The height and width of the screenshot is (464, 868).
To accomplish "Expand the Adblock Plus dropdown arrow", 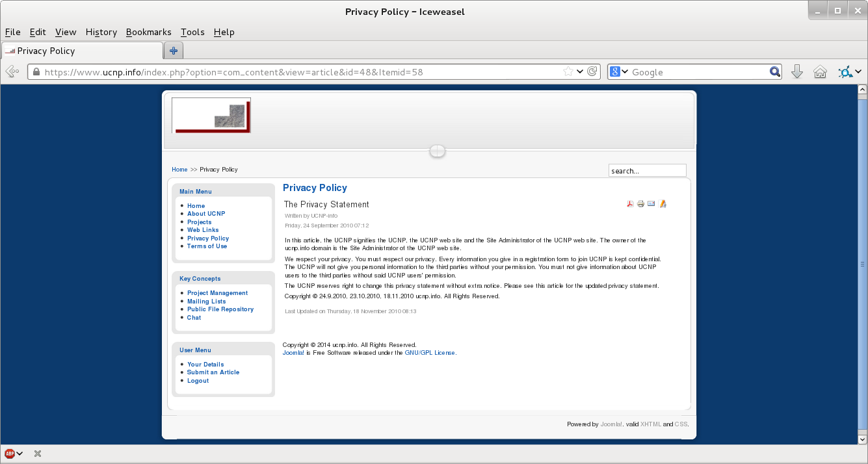I will 20,454.
